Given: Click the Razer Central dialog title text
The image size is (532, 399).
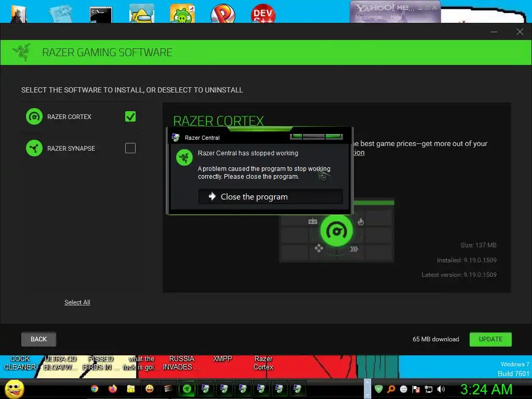Looking at the screenshot, I should coord(202,138).
